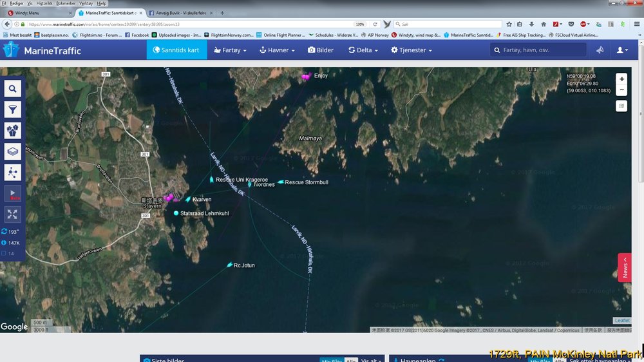
Task: Click the MarineTraffic logo
Action: 43,50
